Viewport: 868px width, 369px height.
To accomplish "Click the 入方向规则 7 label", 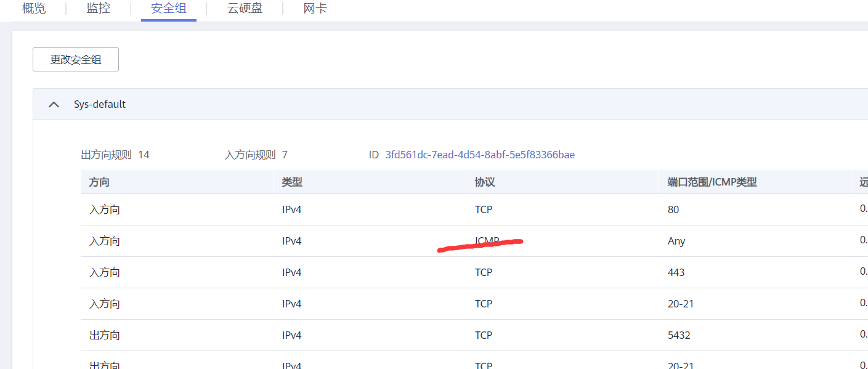I will point(254,155).
